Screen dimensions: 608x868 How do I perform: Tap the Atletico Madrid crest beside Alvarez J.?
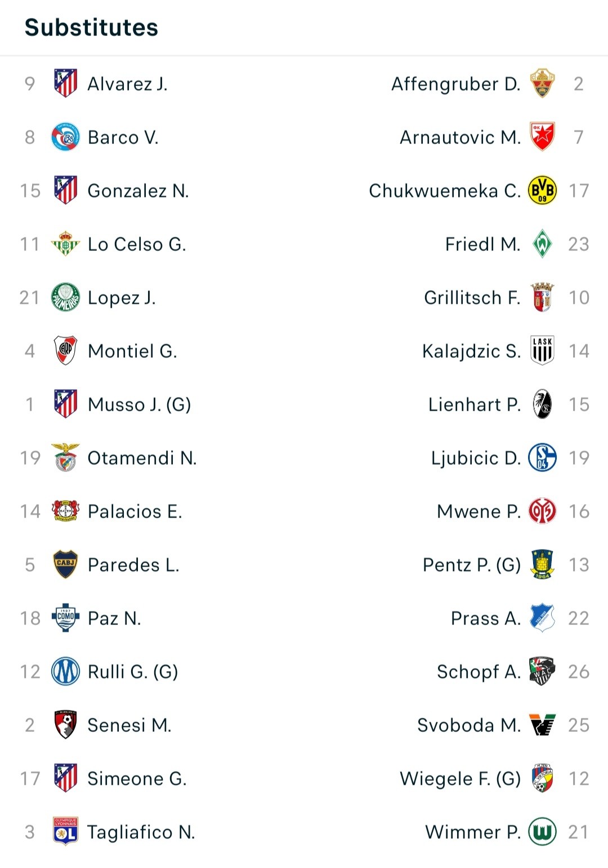pos(65,83)
